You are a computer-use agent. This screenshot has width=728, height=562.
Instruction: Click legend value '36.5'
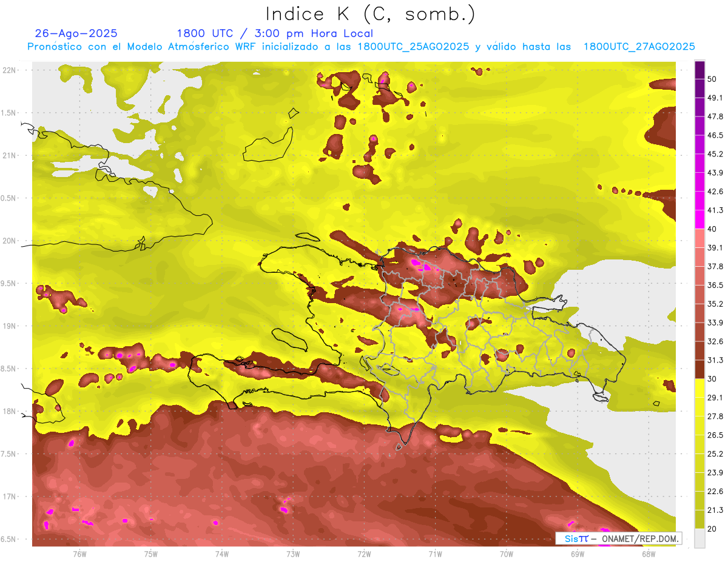715,285
